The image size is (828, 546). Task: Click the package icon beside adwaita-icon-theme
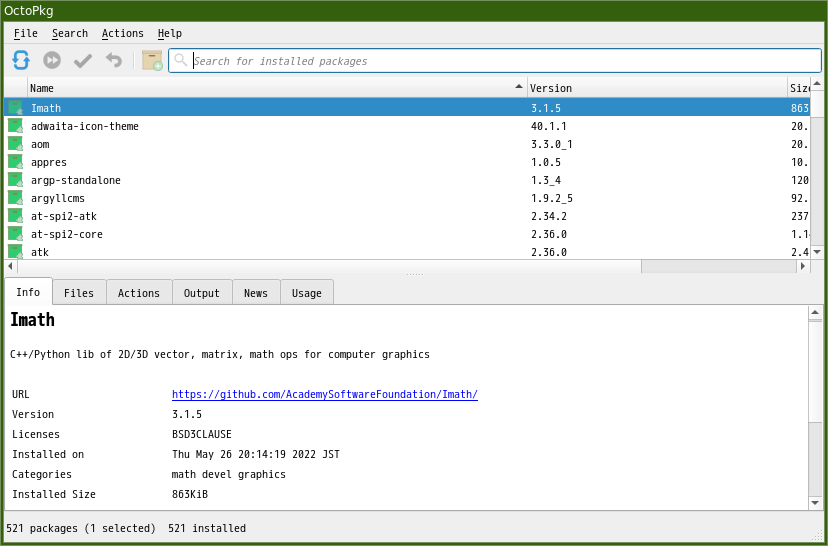(16, 126)
